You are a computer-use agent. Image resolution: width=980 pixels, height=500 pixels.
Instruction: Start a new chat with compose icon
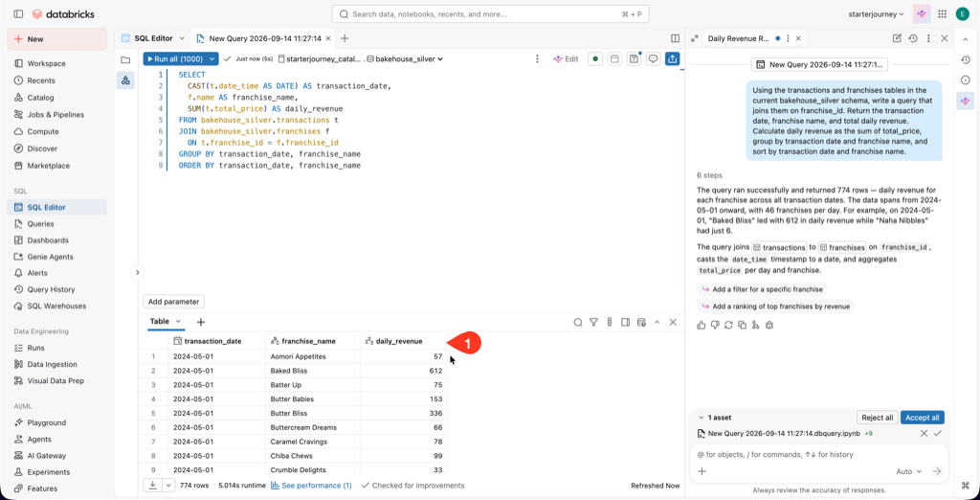click(897, 38)
